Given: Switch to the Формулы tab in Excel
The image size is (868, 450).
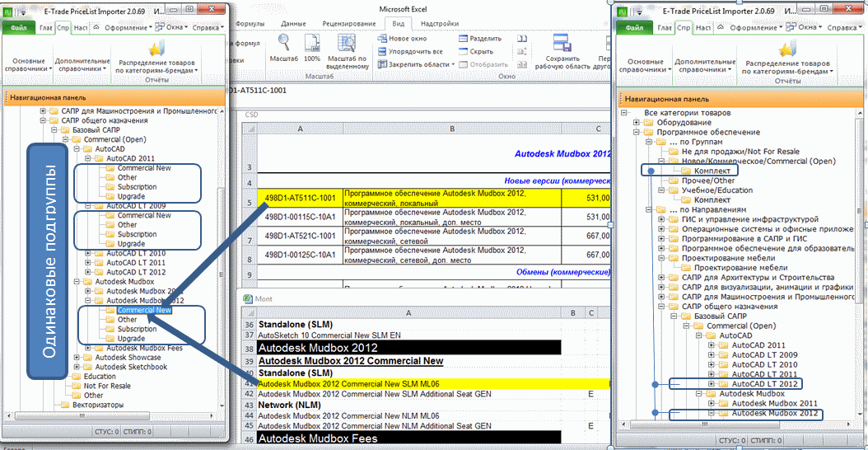Looking at the screenshot, I should [x=250, y=23].
